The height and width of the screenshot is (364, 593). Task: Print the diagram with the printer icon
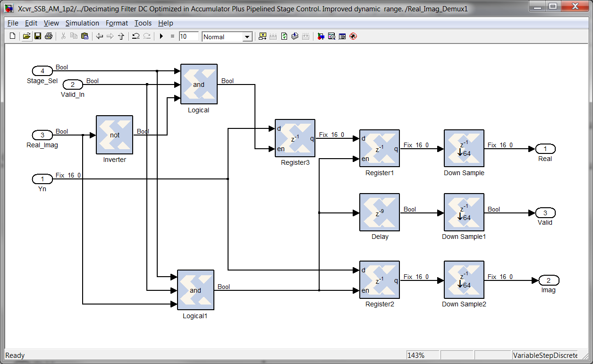[48, 36]
